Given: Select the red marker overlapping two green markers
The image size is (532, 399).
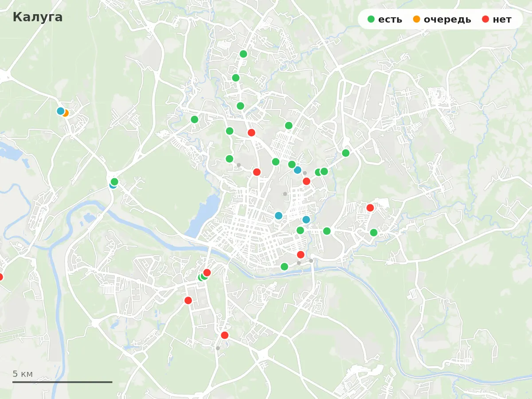Looking at the screenshot, I should coord(207,273).
